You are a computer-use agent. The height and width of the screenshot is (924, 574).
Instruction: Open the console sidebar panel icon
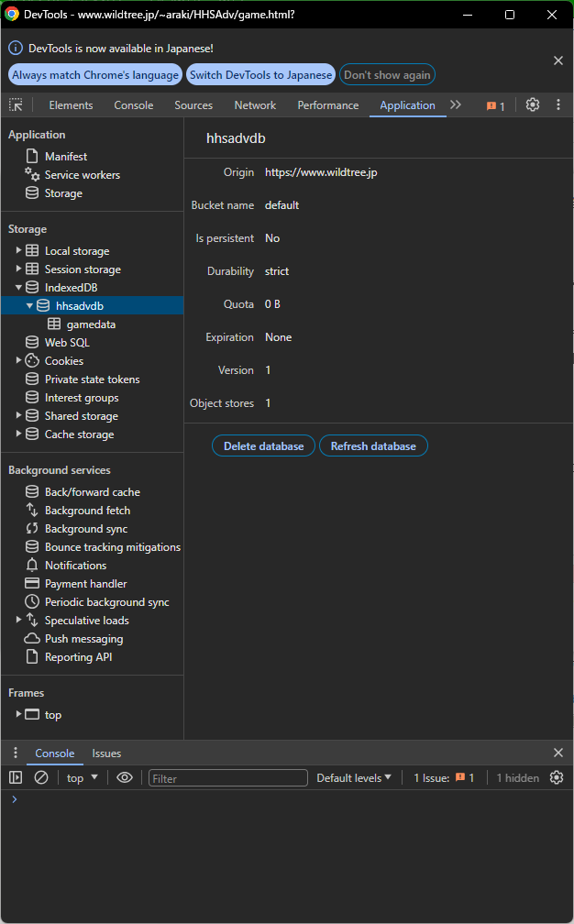click(x=16, y=777)
